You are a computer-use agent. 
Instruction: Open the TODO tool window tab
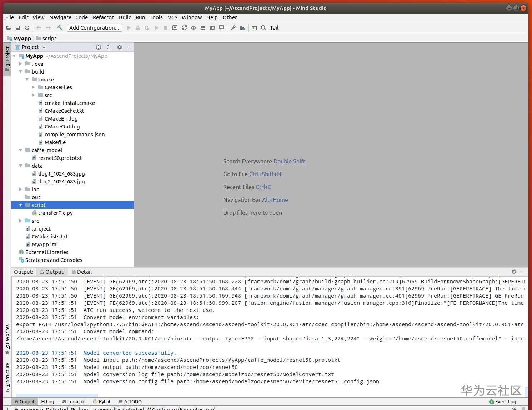(130, 401)
